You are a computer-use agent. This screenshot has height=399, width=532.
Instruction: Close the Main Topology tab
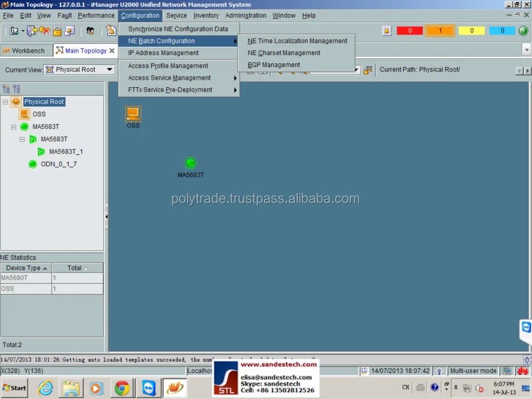tap(112, 51)
